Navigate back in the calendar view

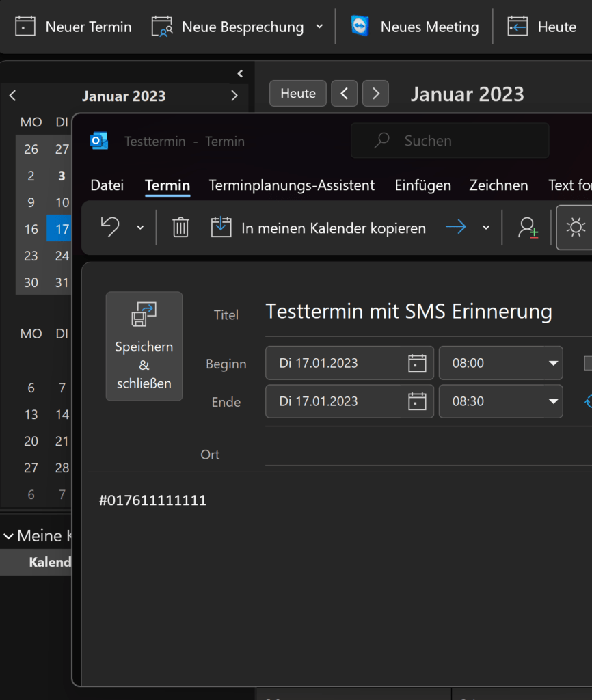(345, 93)
